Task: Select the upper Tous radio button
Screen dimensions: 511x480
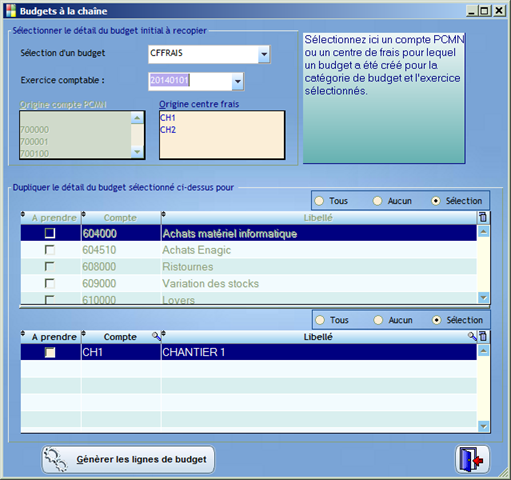Action: (319, 201)
